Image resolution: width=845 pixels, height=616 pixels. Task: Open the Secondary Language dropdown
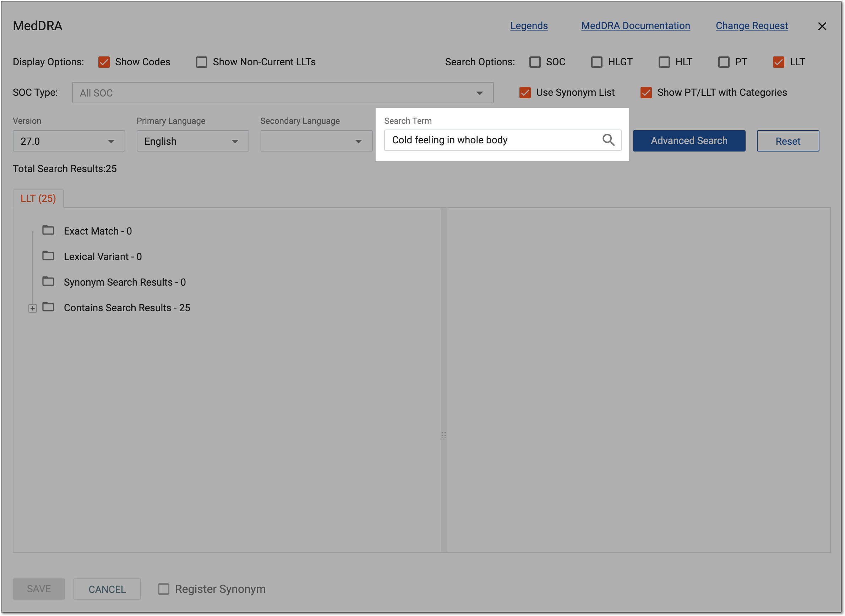316,141
